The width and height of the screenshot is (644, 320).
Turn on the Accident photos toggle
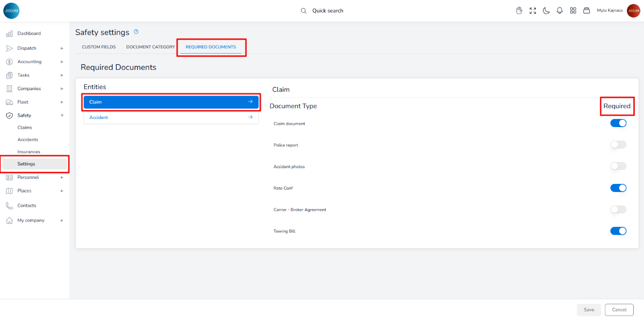pos(618,166)
